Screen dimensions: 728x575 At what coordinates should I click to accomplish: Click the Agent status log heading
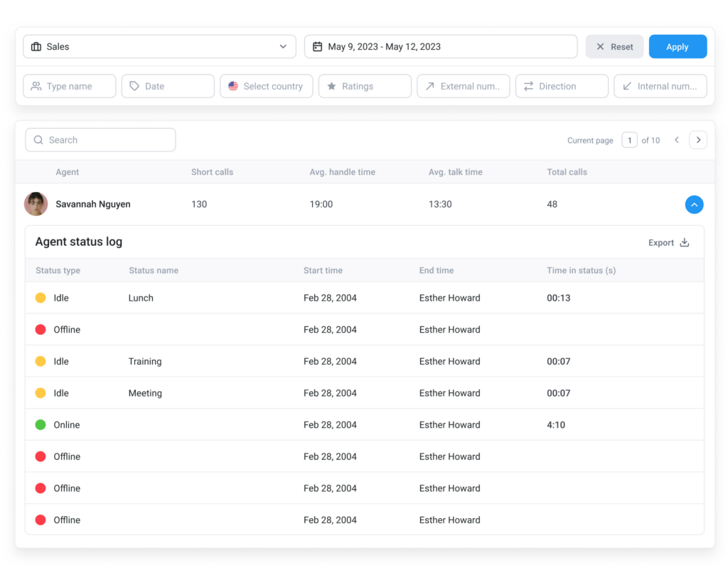point(79,242)
